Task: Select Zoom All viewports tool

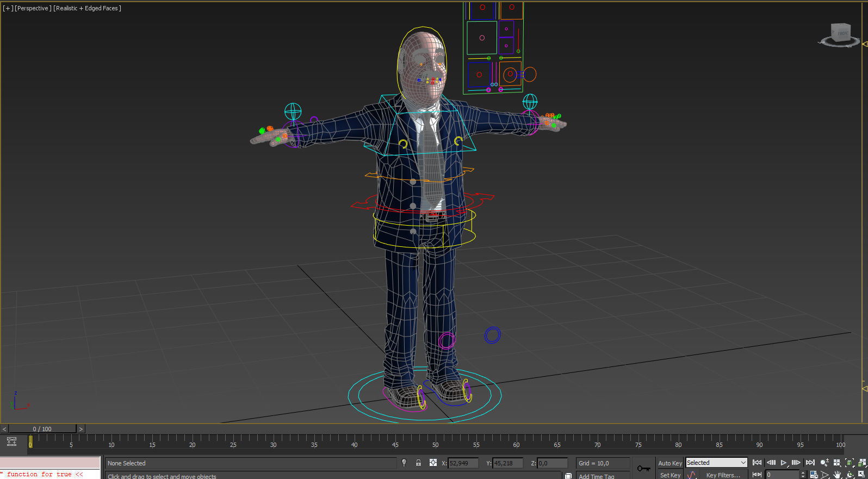Action: click(x=837, y=463)
